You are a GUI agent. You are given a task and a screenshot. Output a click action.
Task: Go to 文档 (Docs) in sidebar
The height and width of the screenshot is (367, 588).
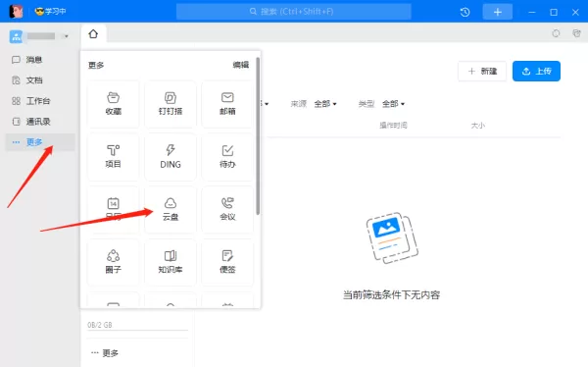(x=40, y=80)
